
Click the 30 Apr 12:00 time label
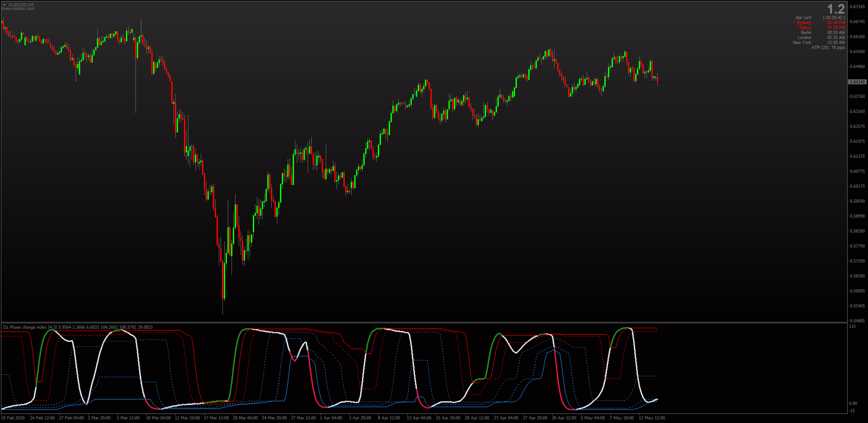[564, 418]
